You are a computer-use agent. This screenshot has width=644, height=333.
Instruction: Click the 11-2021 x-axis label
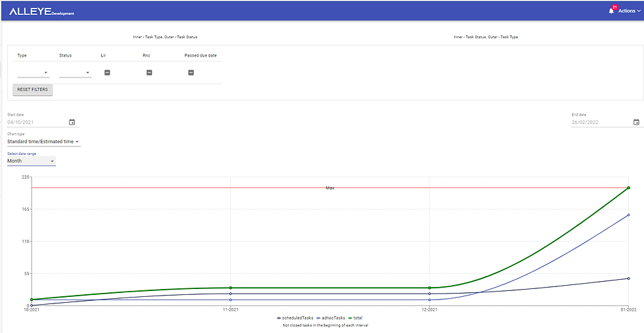pyautogui.click(x=231, y=310)
